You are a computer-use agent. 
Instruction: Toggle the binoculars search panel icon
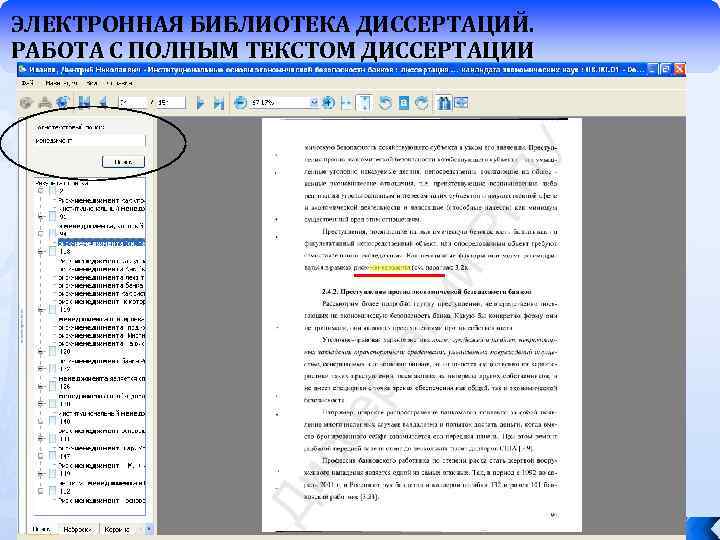[x=443, y=102]
